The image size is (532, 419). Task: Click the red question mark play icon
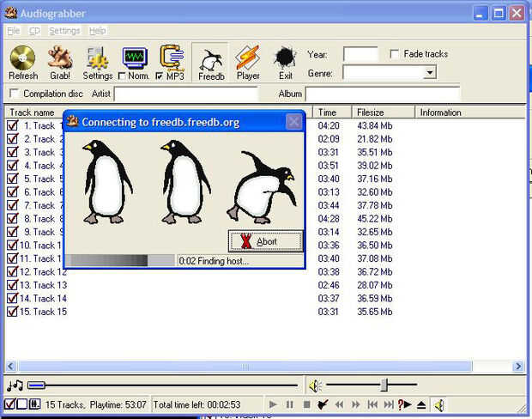tap(404, 404)
